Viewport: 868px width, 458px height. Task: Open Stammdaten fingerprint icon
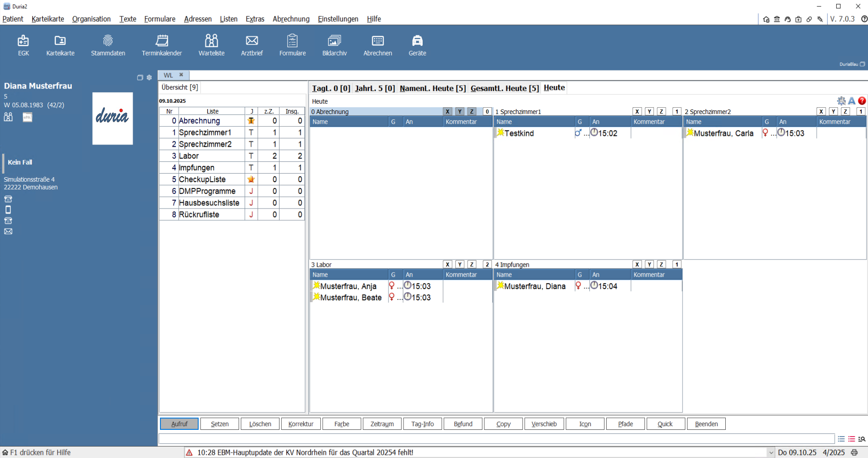pos(108,45)
